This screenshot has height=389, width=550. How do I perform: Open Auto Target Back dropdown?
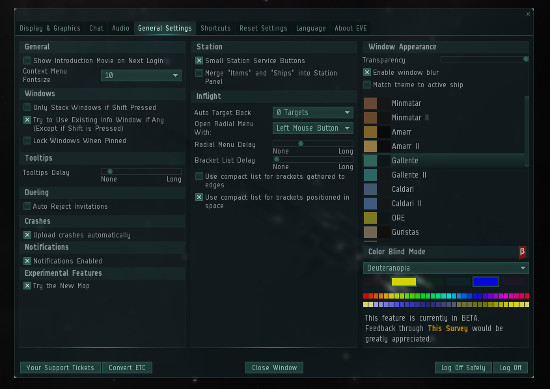(x=313, y=112)
